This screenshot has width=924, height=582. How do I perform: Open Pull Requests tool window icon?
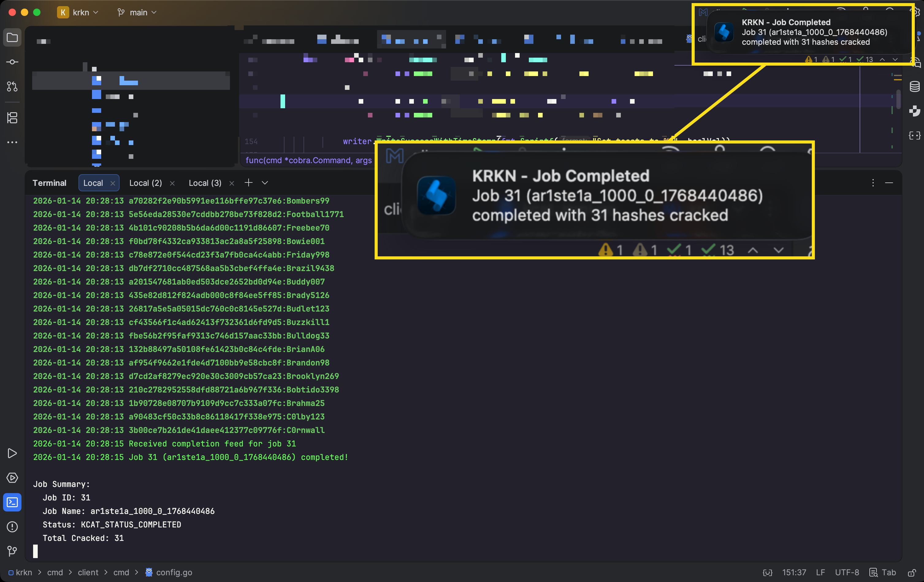click(12, 86)
